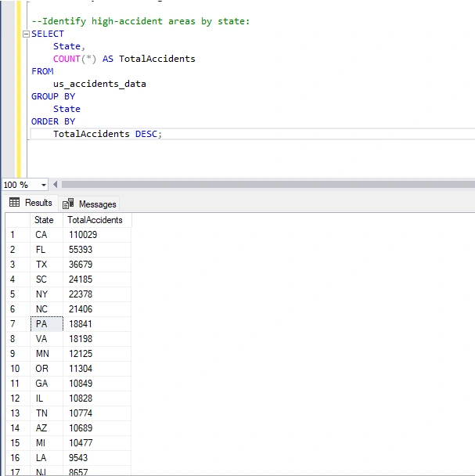
Task: Collapse the SELECT query block
Action: click(x=27, y=34)
